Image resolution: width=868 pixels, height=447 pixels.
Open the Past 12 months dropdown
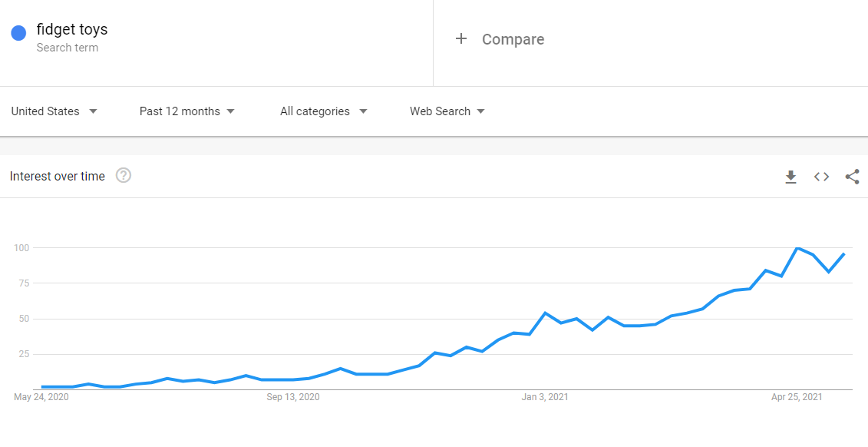(187, 111)
